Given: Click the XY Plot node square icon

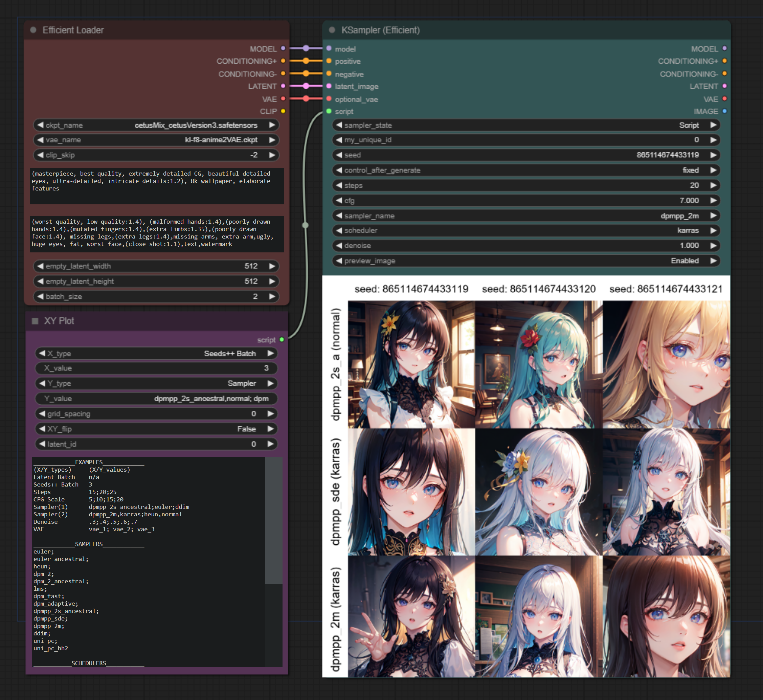Looking at the screenshot, I should 35,321.
